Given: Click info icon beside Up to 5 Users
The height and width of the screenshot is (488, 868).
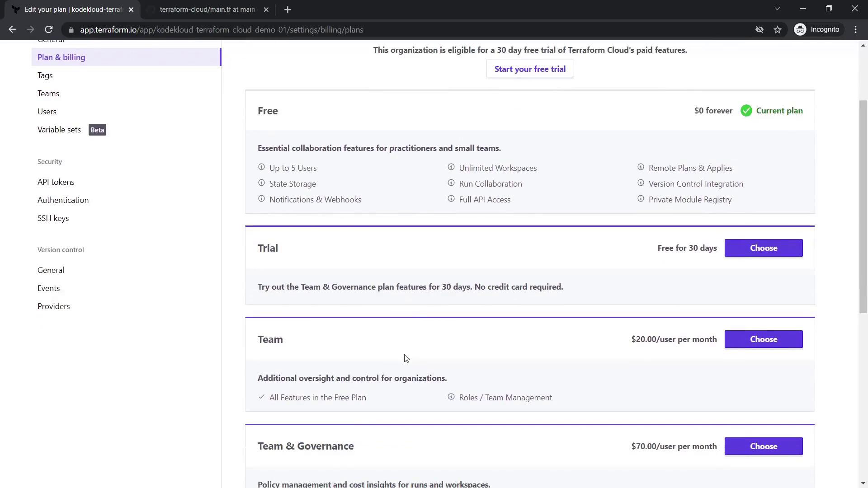Looking at the screenshot, I should pyautogui.click(x=261, y=167).
